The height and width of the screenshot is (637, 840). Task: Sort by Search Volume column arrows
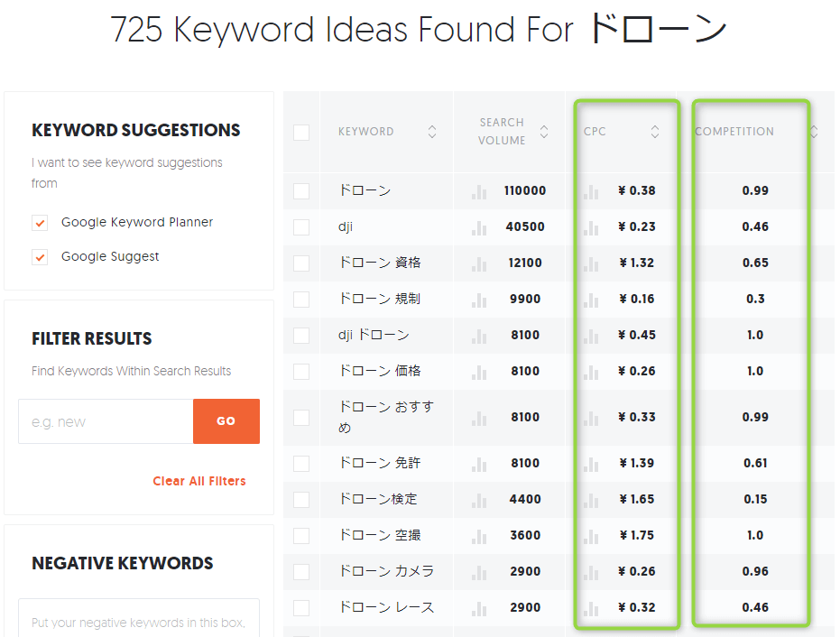544,132
